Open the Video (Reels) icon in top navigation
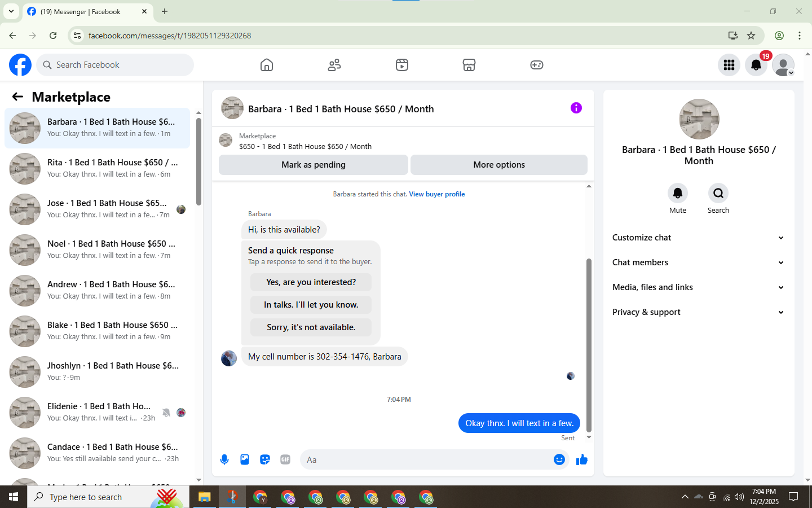812x508 pixels. point(402,65)
